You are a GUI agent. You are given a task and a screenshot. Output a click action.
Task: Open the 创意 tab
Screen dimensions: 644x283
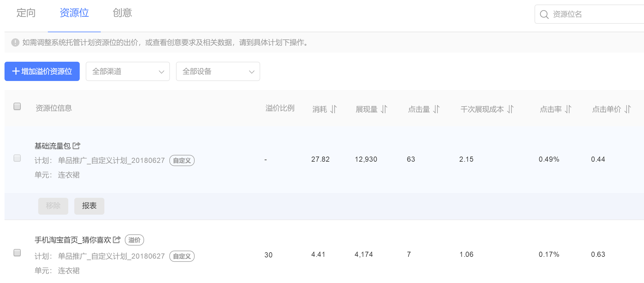coord(122,13)
